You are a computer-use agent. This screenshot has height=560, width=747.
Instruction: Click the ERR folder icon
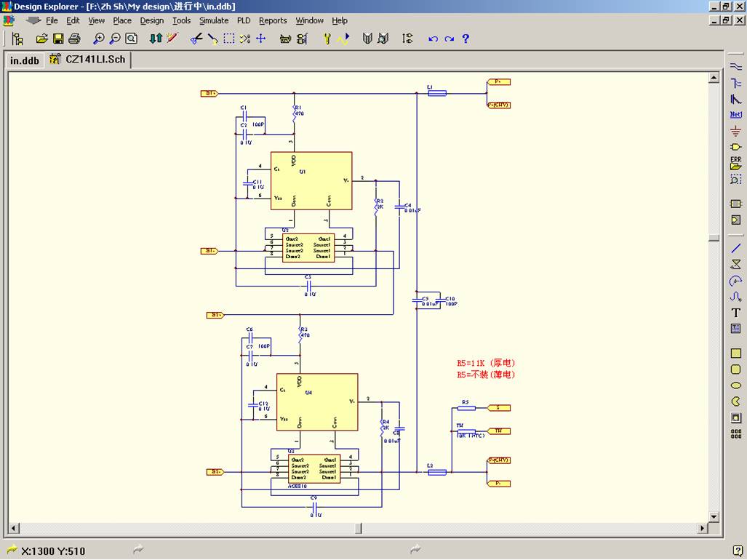point(736,163)
